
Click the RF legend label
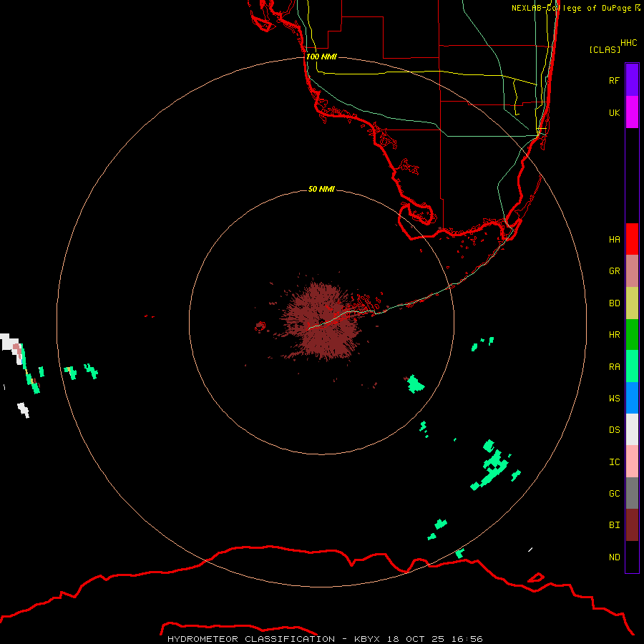pos(614,80)
